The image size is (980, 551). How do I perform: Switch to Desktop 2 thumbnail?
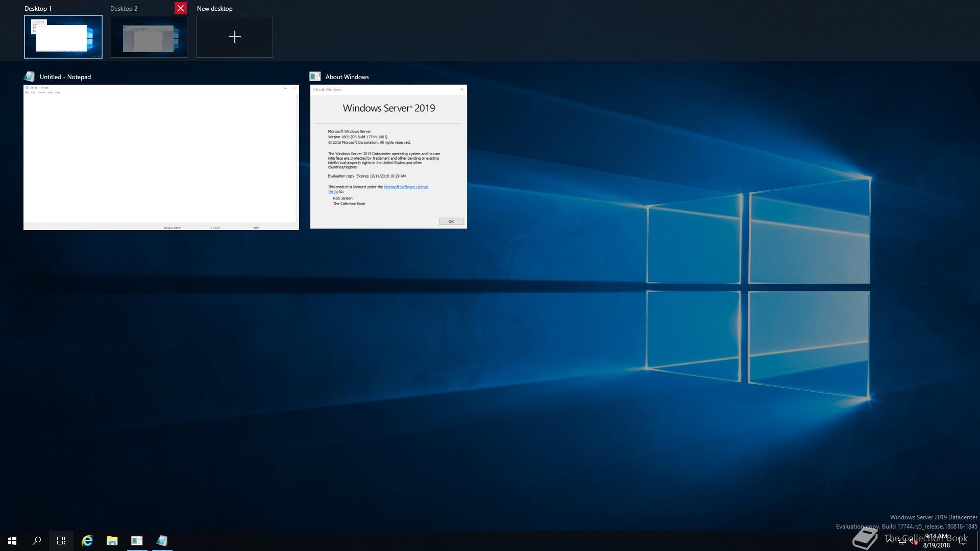pyautogui.click(x=149, y=37)
